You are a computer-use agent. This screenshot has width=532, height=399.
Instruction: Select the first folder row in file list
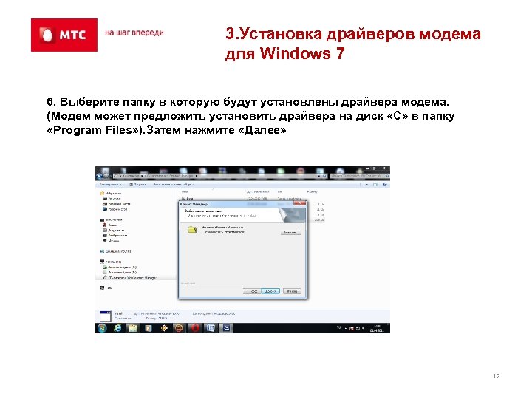coord(241,199)
